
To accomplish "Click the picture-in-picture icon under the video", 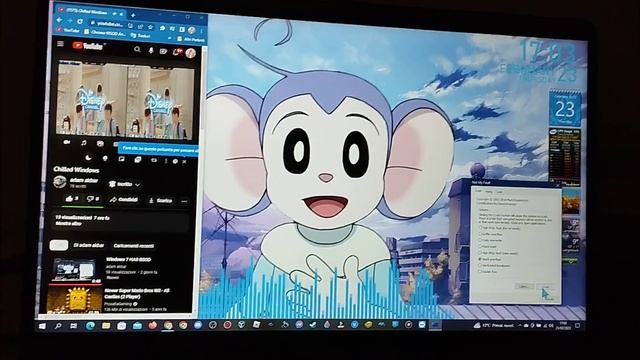I will (x=121, y=159).
